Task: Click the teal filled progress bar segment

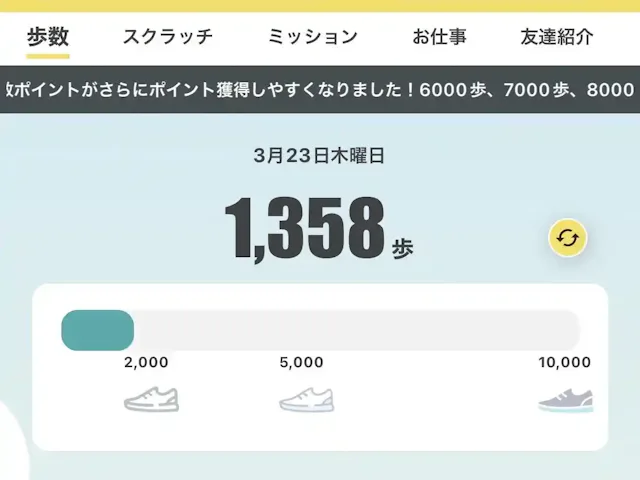Action: coord(97,330)
